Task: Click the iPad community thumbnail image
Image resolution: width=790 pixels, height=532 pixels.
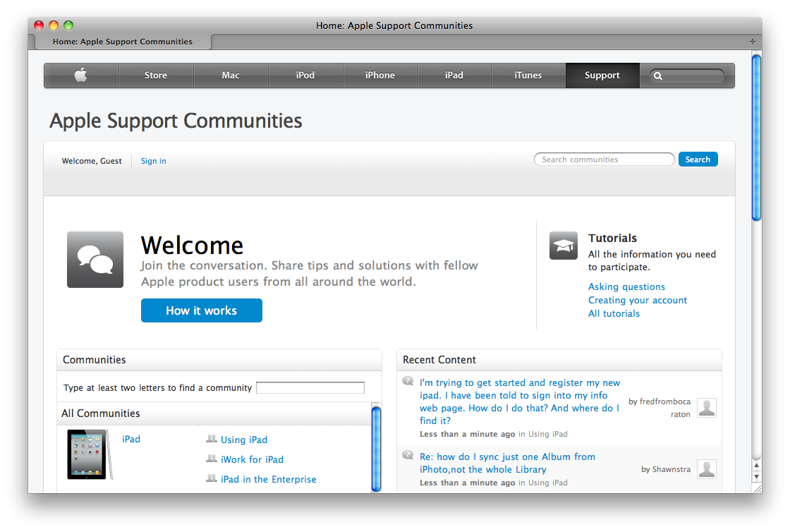Action: pyautogui.click(x=89, y=454)
